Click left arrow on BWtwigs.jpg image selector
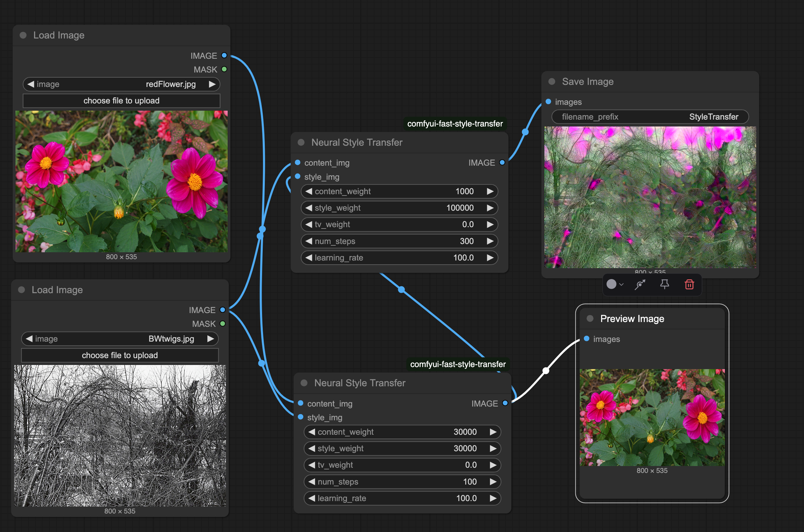804x532 pixels. pyautogui.click(x=29, y=339)
